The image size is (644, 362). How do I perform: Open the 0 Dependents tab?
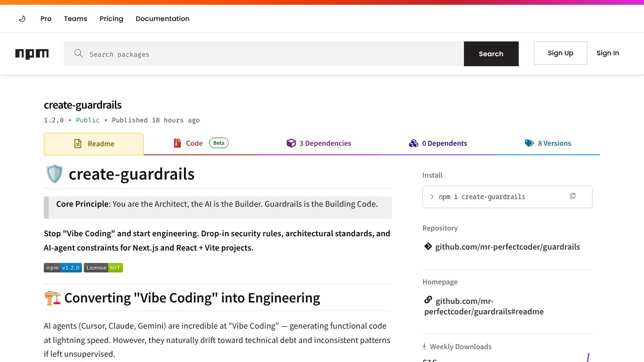438,143
